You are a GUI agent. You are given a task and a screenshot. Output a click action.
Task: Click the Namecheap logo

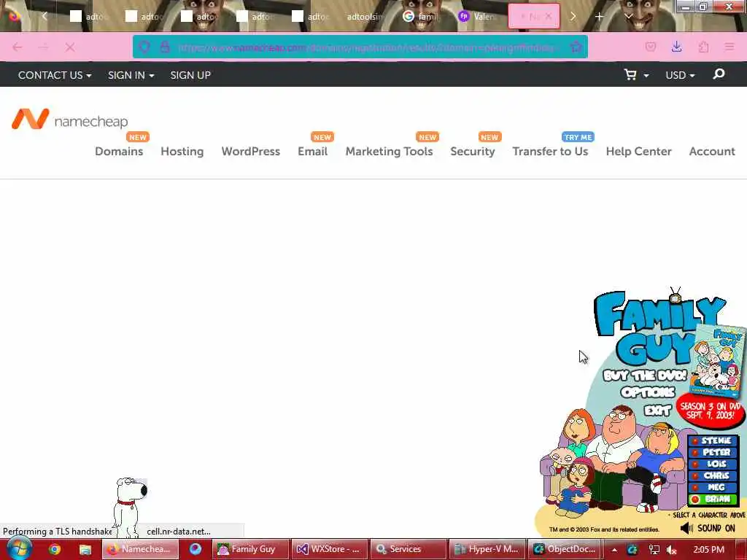(69, 119)
